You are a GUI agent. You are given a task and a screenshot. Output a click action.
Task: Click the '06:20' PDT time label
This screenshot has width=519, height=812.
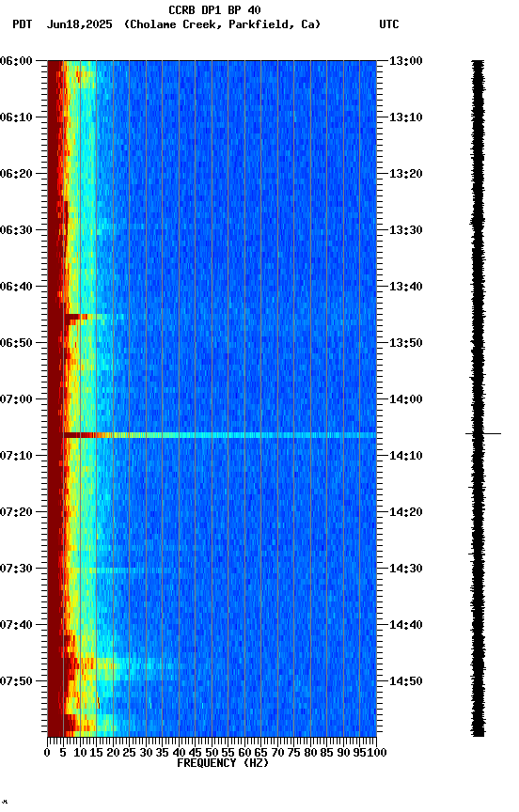(16, 174)
